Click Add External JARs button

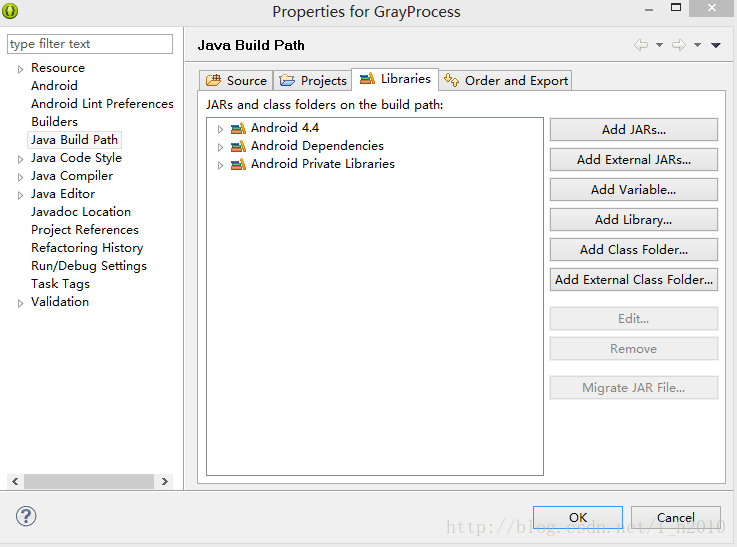(x=634, y=160)
